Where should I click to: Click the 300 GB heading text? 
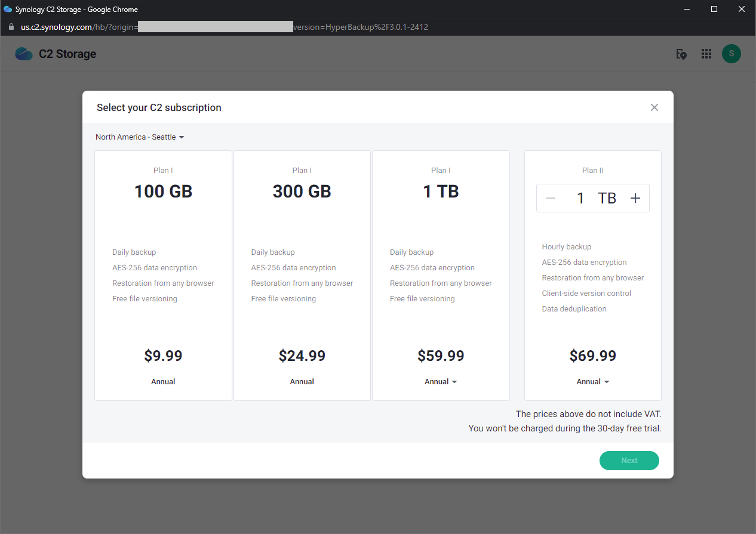tap(302, 192)
